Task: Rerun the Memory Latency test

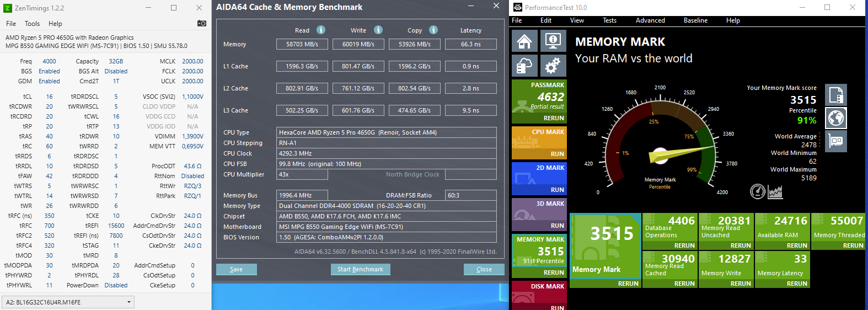Action: 797,284
